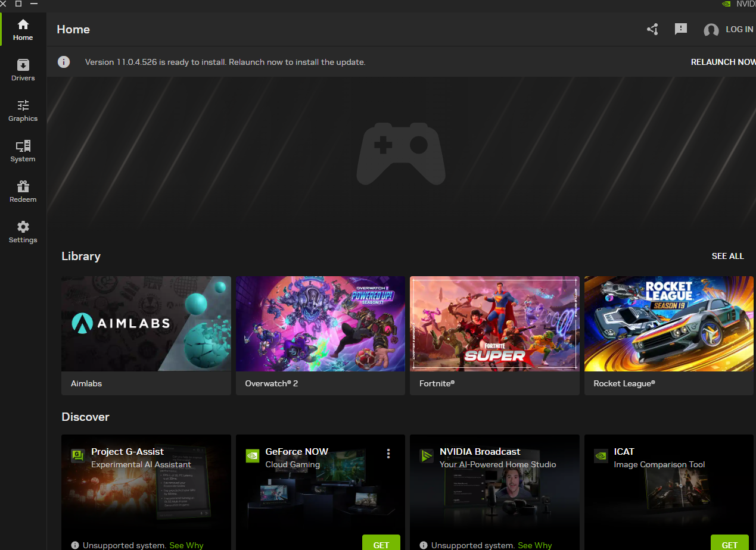Get the ICAT app

click(730, 542)
